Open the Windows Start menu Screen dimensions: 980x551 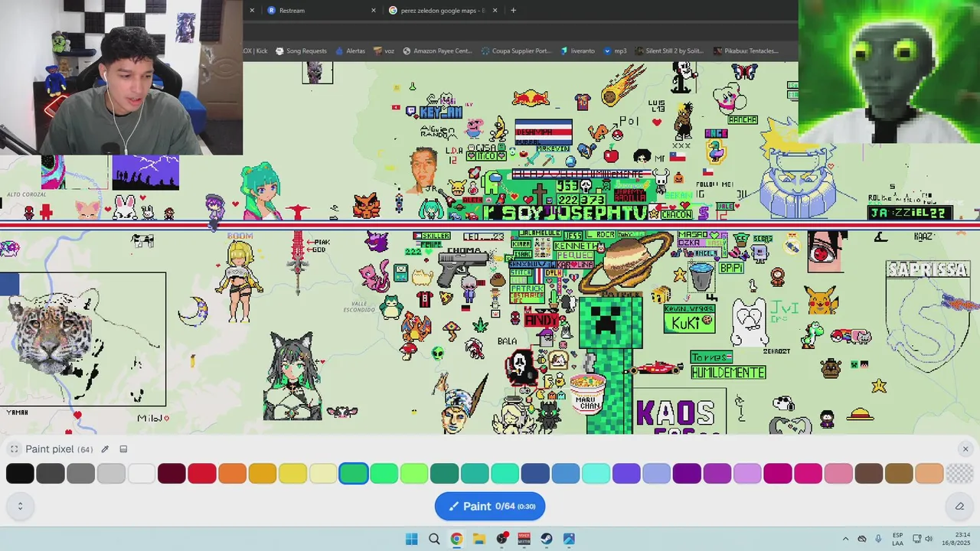[411, 539]
